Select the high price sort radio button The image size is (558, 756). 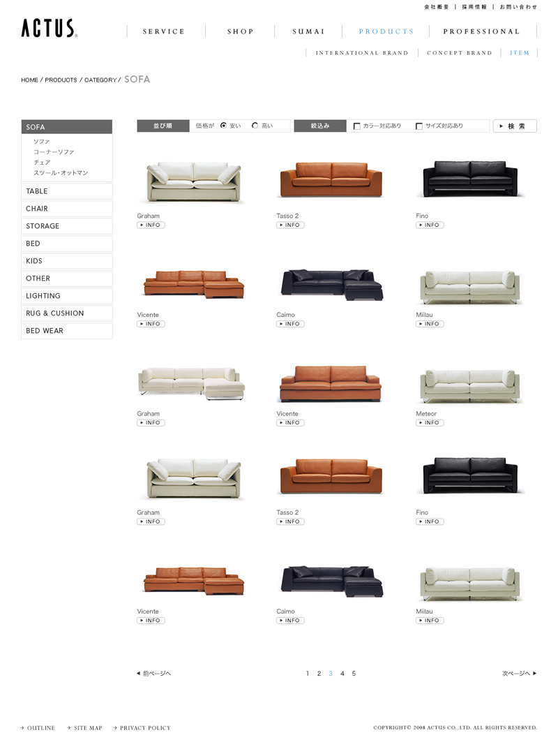click(x=255, y=126)
